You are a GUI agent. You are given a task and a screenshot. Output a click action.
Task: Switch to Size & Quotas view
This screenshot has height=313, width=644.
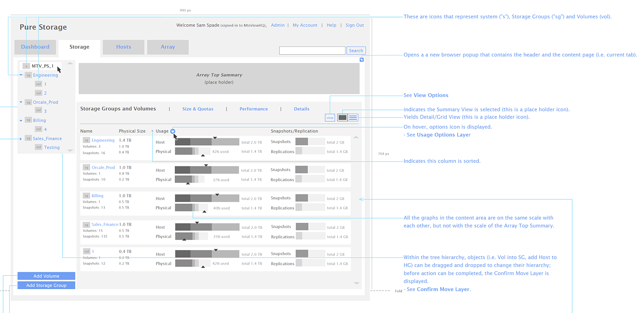[198, 109]
